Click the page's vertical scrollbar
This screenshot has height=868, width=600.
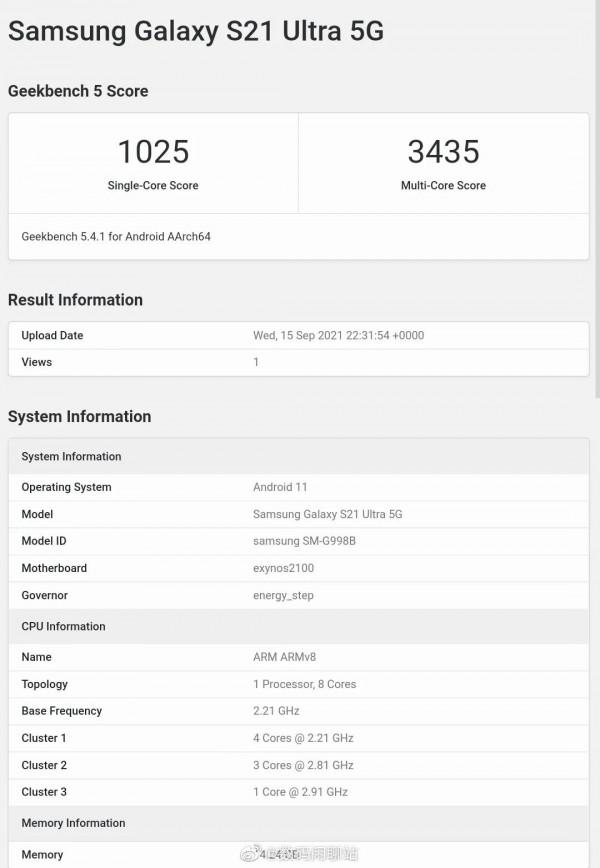[597, 199]
